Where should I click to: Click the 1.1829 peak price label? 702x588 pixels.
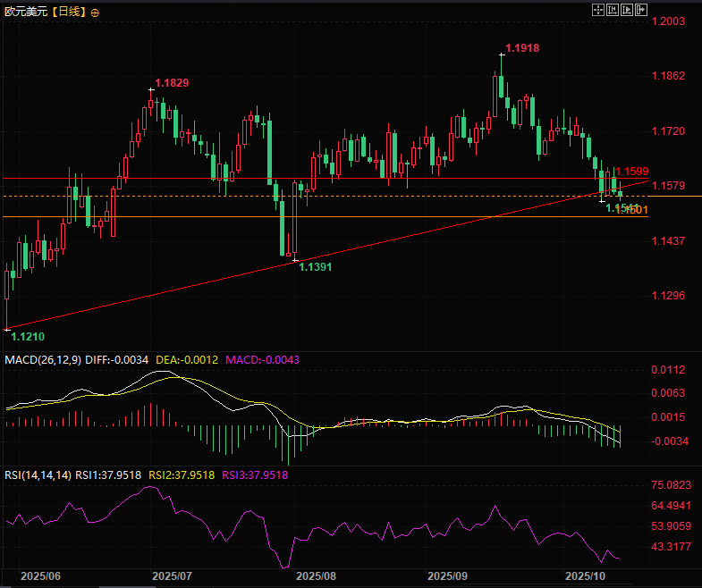(x=172, y=83)
